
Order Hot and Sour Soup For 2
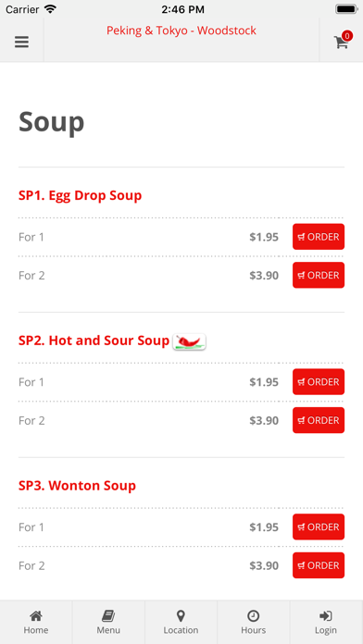(x=319, y=420)
